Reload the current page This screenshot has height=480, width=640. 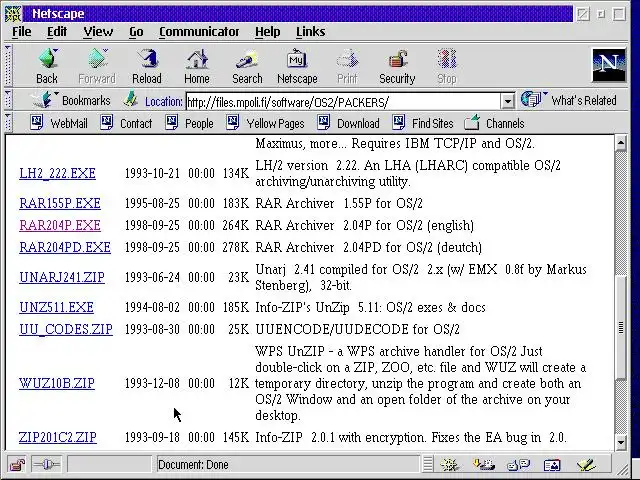click(x=147, y=66)
